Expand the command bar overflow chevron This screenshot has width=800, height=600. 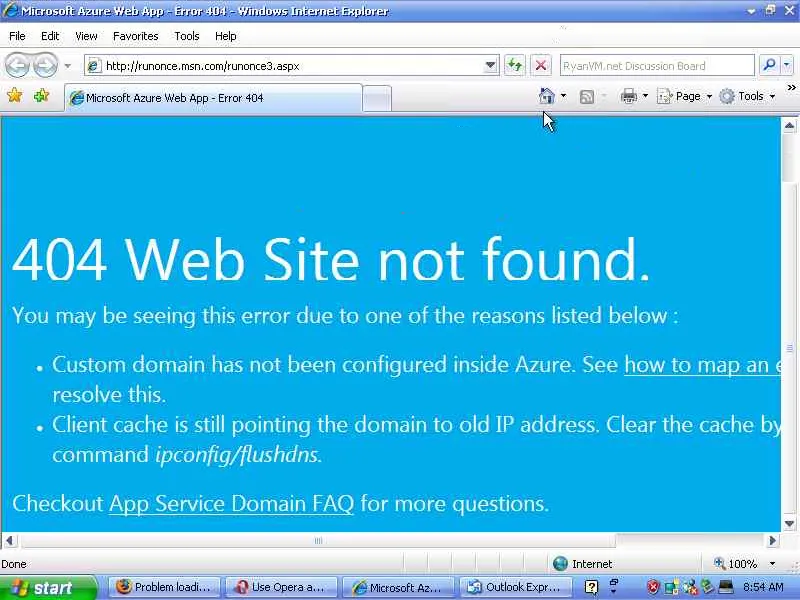[791, 88]
